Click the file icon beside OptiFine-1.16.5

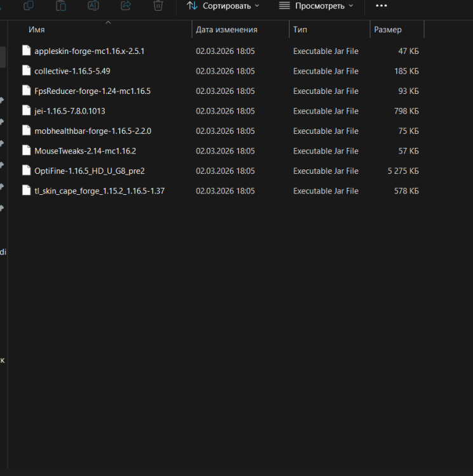(x=27, y=170)
